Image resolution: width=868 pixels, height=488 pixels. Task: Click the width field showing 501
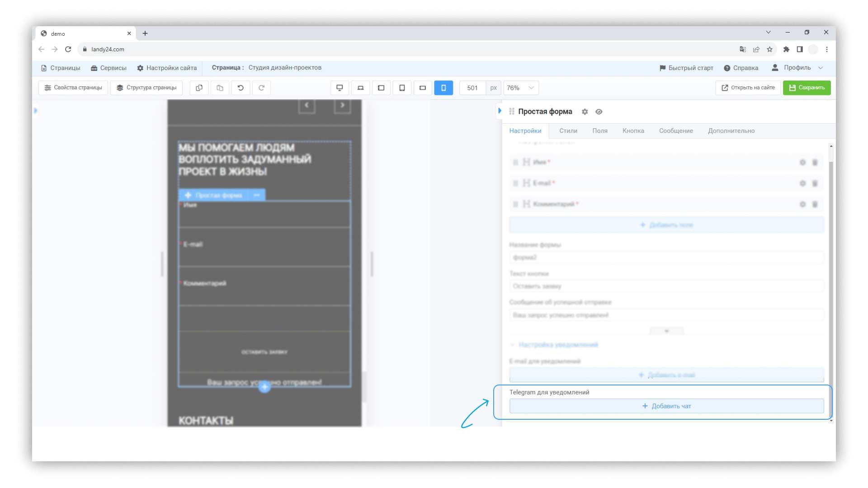472,88
